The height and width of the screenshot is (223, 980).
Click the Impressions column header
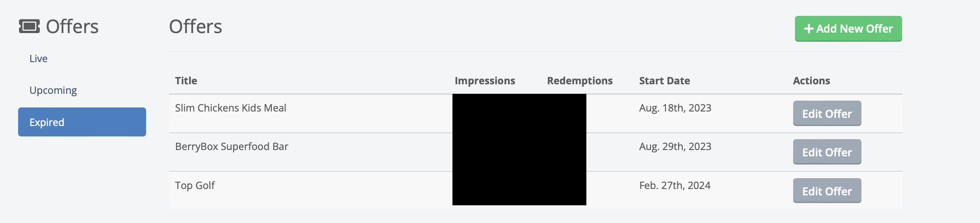click(x=485, y=81)
